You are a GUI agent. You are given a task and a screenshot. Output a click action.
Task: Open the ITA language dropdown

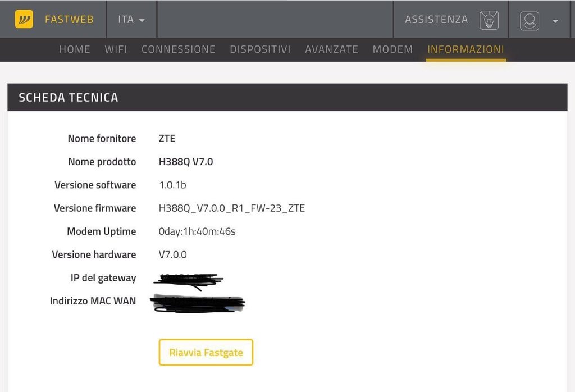point(131,20)
